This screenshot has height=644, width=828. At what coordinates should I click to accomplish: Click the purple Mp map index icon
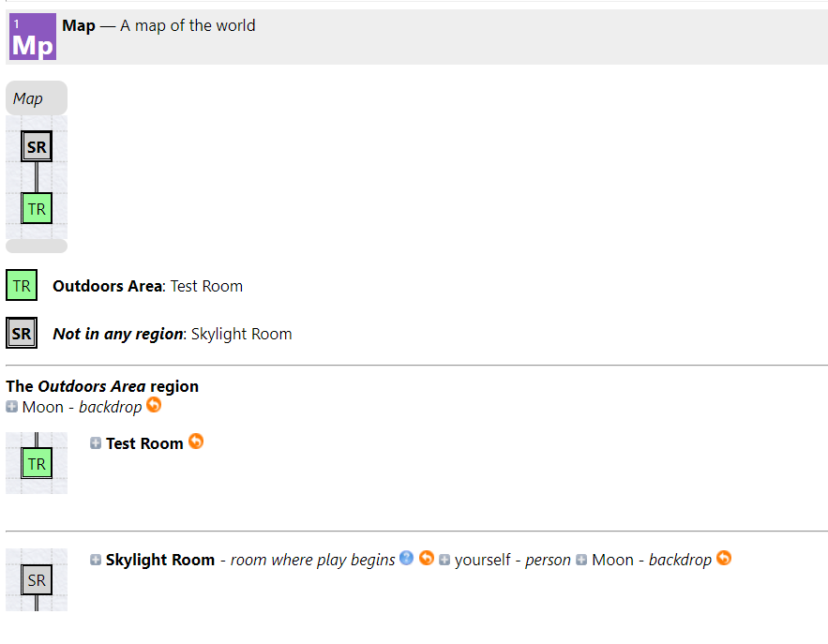(33, 37)
